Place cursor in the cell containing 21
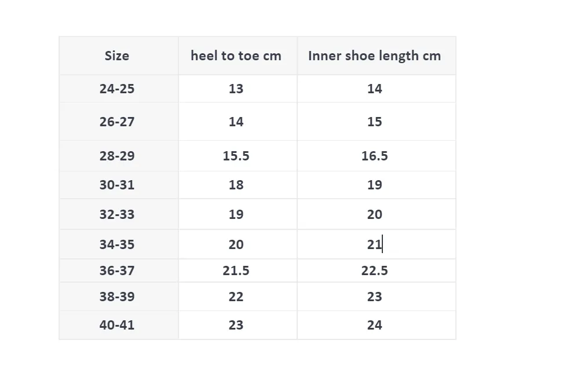Viewport: 588px width, 373px height. (x=377, y=244)
